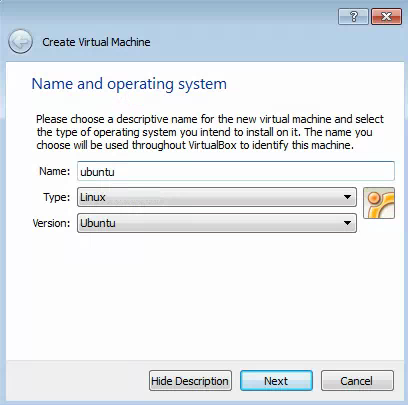Open the Version combo box showing Ubuntu
Image resolution: width=408 pixels, height=405 pixels.
217,223
